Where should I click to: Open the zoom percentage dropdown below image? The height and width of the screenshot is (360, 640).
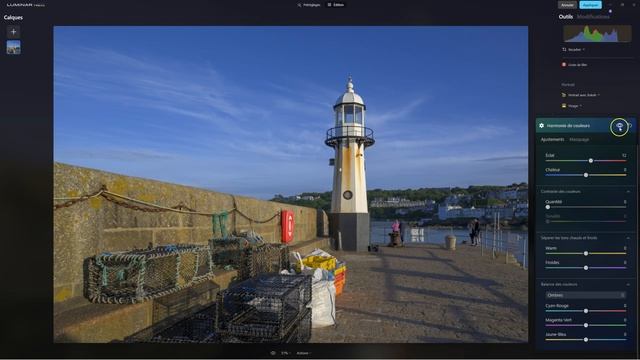tap(285, 353)
